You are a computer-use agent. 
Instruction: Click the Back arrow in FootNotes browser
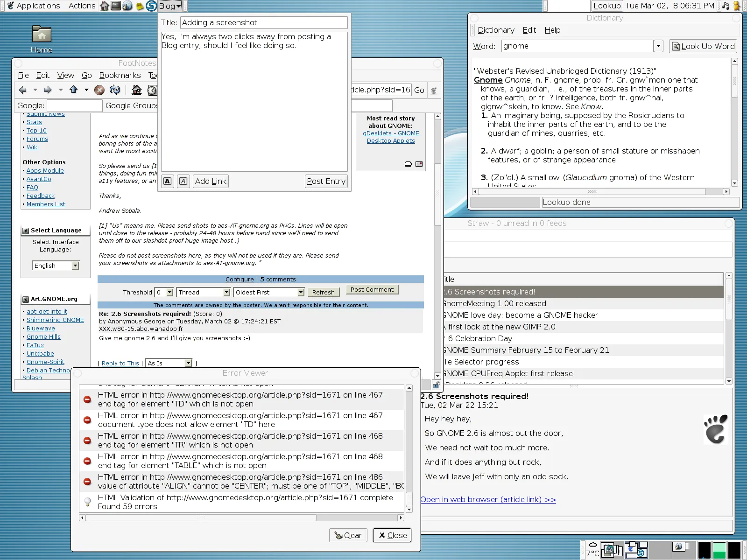(22, 90)
